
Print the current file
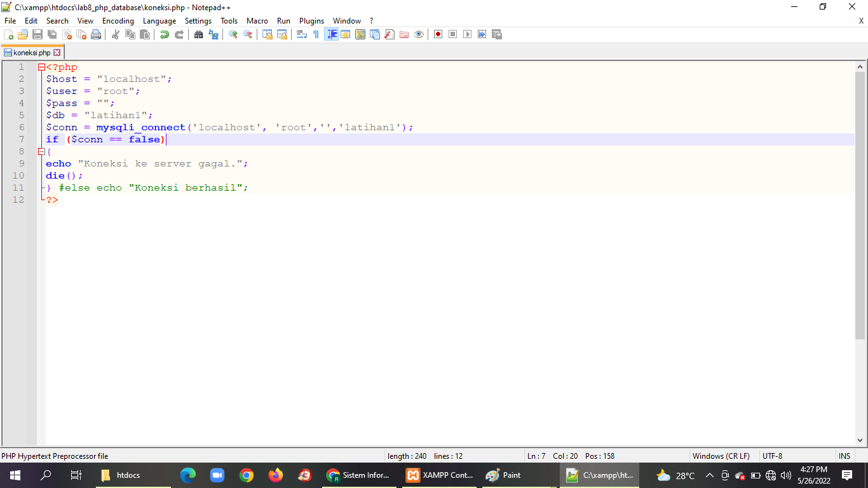[x=95, y=34]
